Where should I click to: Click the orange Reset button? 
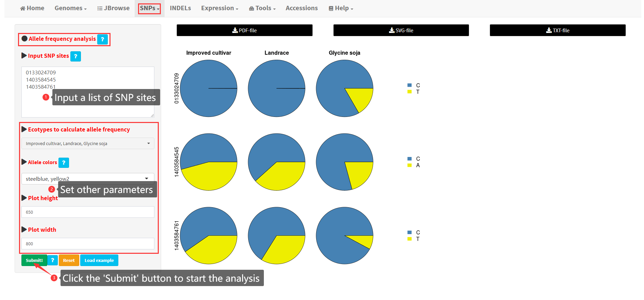(69, 260)
